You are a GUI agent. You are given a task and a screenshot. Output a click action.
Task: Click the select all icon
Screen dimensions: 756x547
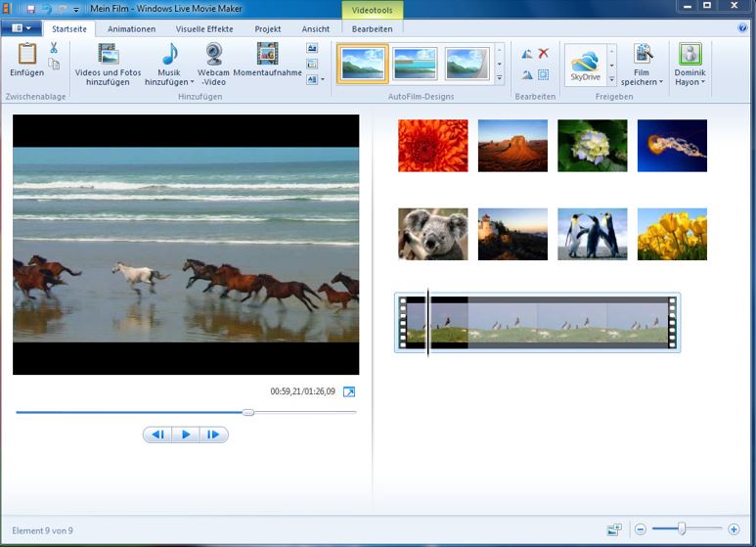coord(544,74)
